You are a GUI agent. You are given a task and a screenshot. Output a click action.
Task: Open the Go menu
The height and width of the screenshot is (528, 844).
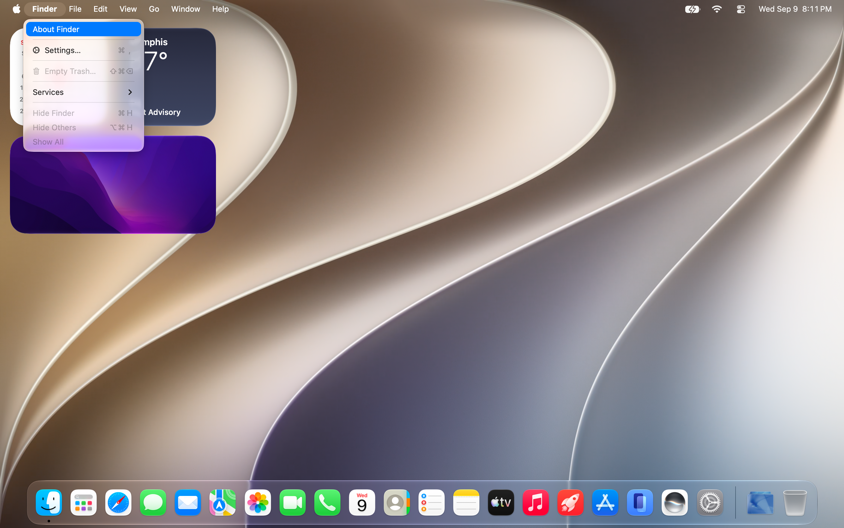[154, 9]
